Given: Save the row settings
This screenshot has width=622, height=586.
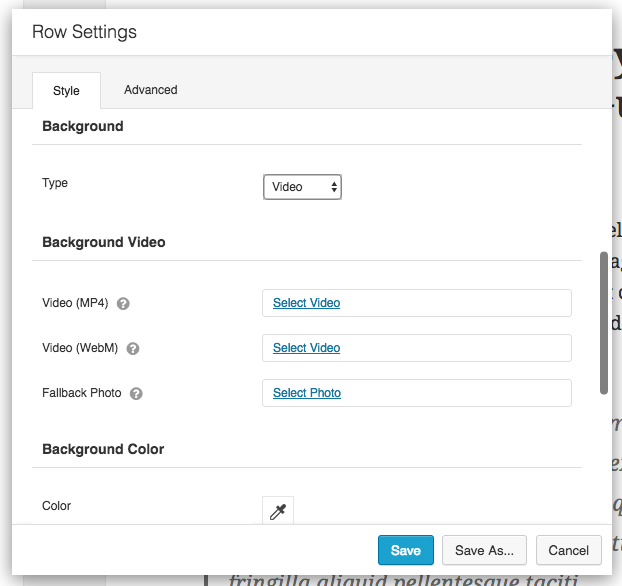Looking at the screenshot, I should [x=405, y=550].
